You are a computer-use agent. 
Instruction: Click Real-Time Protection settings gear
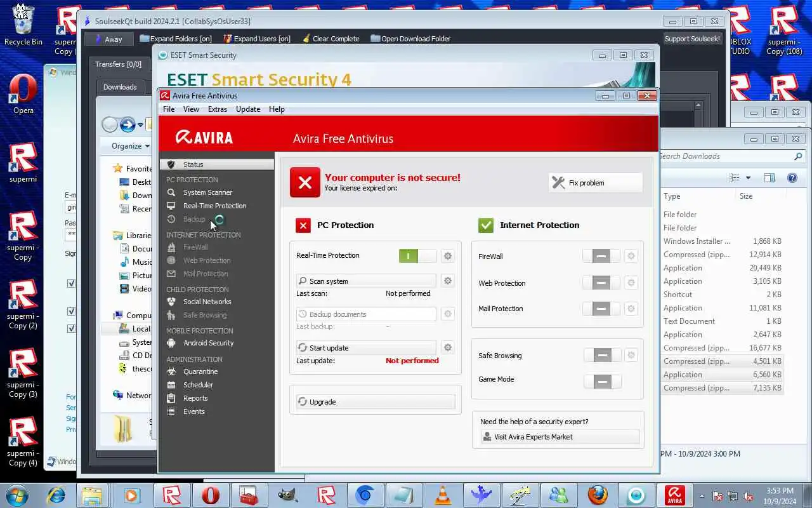448,256
